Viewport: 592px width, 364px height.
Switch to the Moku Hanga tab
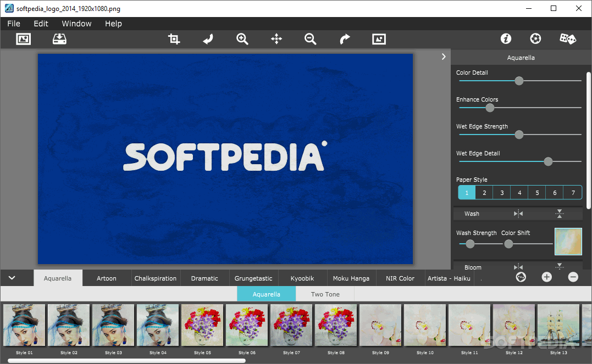[x=351, y=278]
